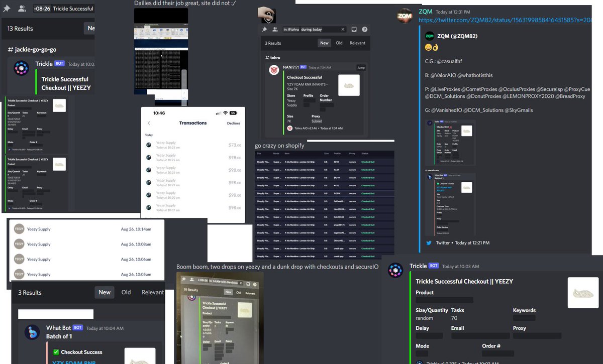Focus the search box containing 'Trickle Successful'
The height and width of the screenshot is (364, 603).
pos(63,9)
